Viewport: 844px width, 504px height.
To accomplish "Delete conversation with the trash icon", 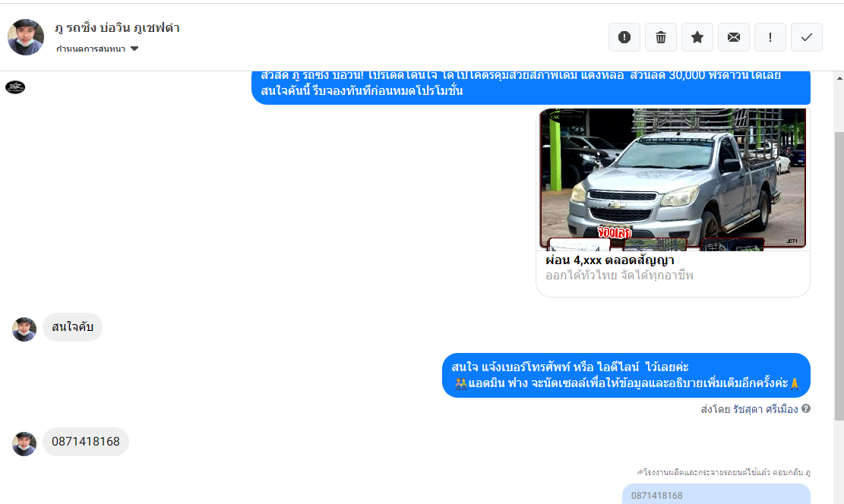I will [x=661, y=37].
